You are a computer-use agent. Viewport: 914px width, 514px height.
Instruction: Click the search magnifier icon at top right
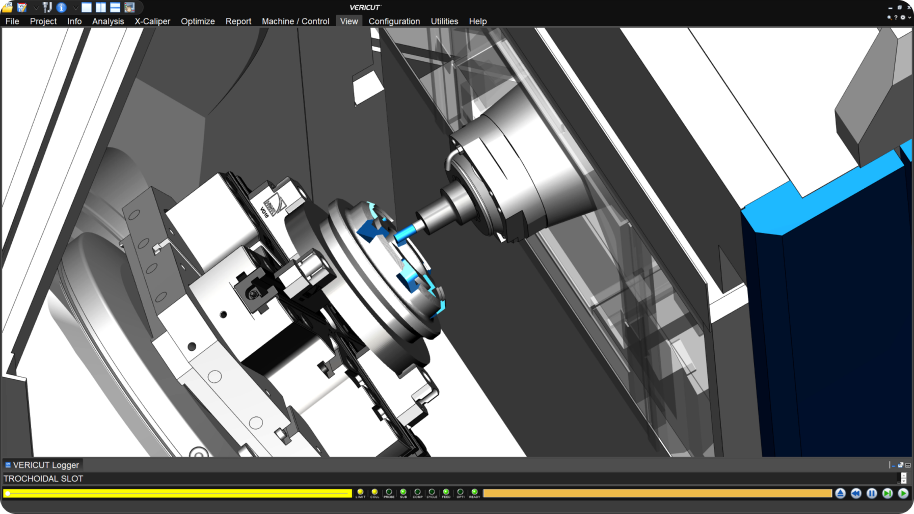(x=889, y=17)
